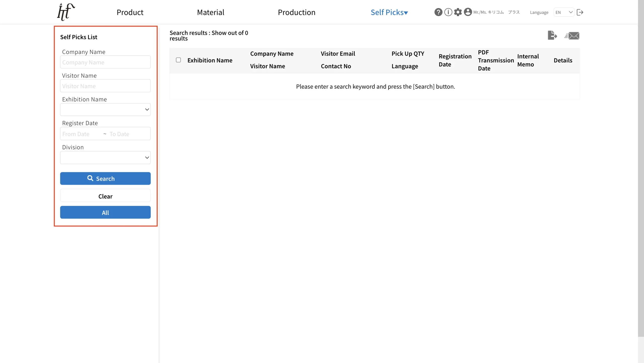
Task: Click the To Date field
Action: [129, 134]
